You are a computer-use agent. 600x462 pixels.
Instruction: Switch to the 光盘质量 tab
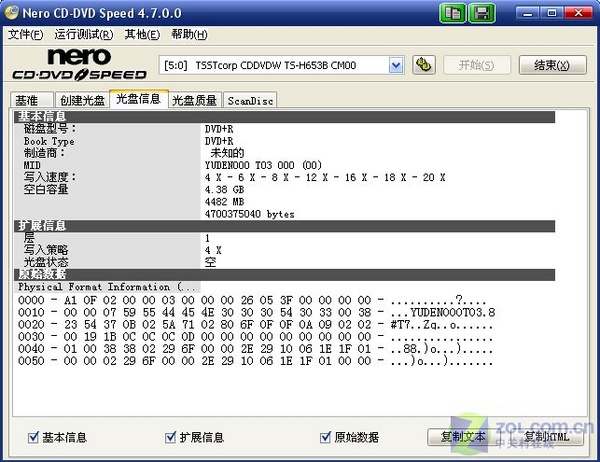tap(194, 100)
